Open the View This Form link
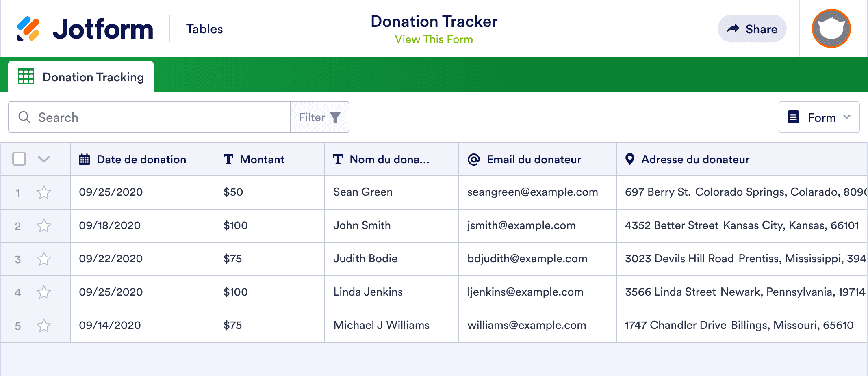868x376 pixels. tap(434, 39)
